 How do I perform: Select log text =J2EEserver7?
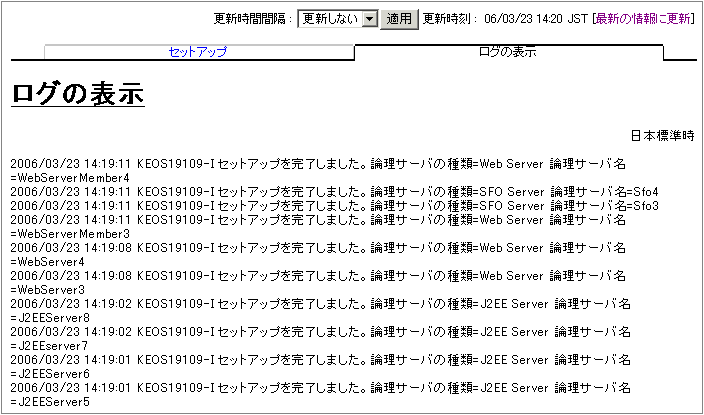coord(49,345)
